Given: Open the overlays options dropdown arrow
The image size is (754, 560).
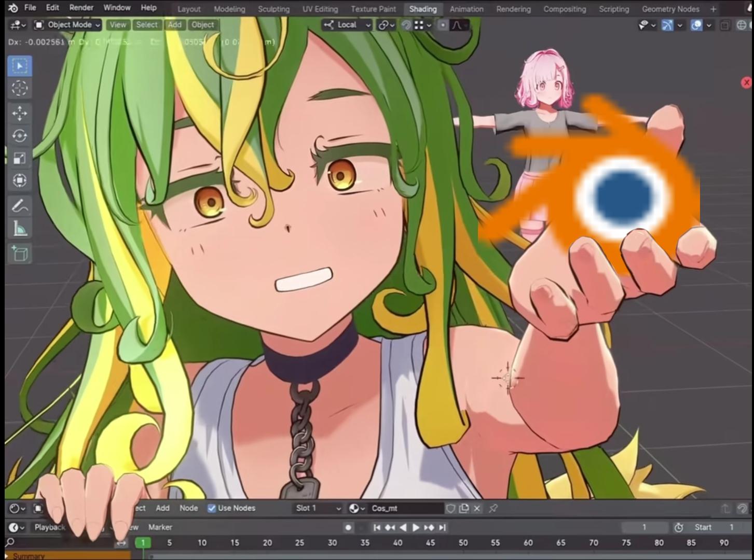Looking at the screenshot, I should [709, 25].
